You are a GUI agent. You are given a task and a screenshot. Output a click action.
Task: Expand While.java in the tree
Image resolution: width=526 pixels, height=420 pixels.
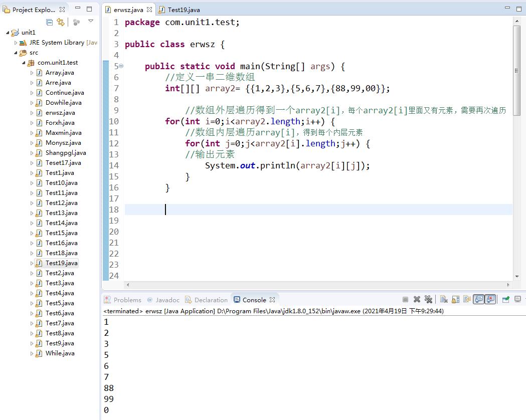pos(32,353)
